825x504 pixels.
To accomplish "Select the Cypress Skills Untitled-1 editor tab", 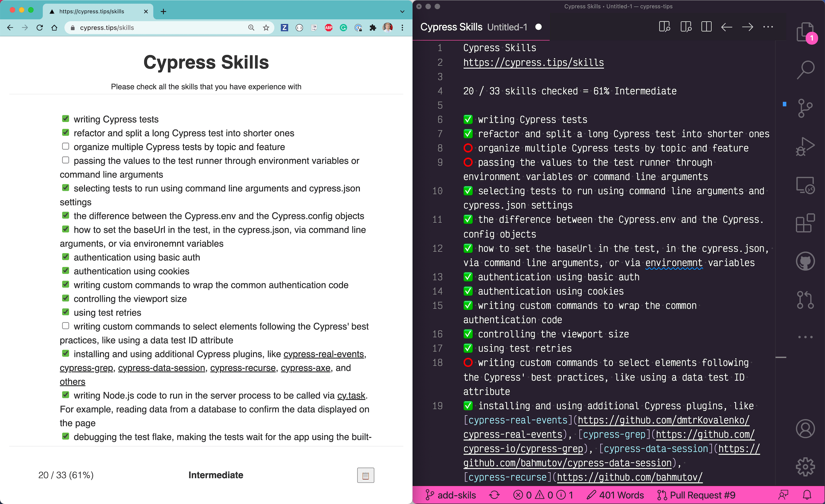I will click(x=481, y=27).
